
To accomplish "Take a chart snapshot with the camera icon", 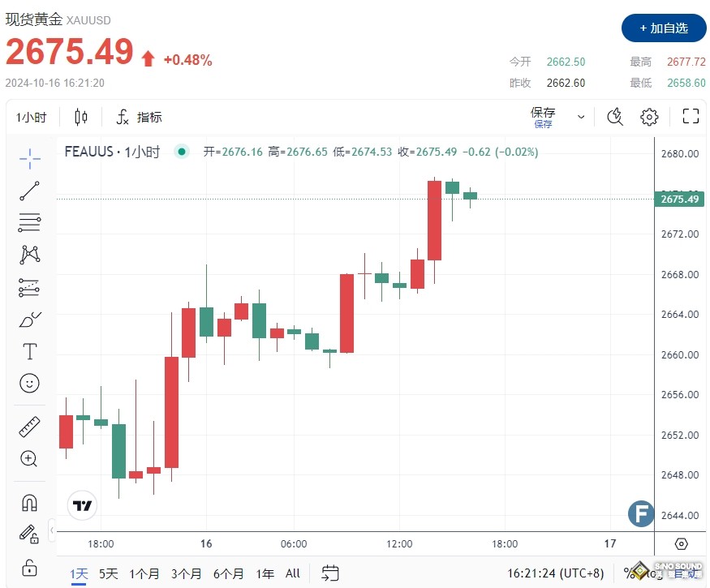I will click(615, 116).
